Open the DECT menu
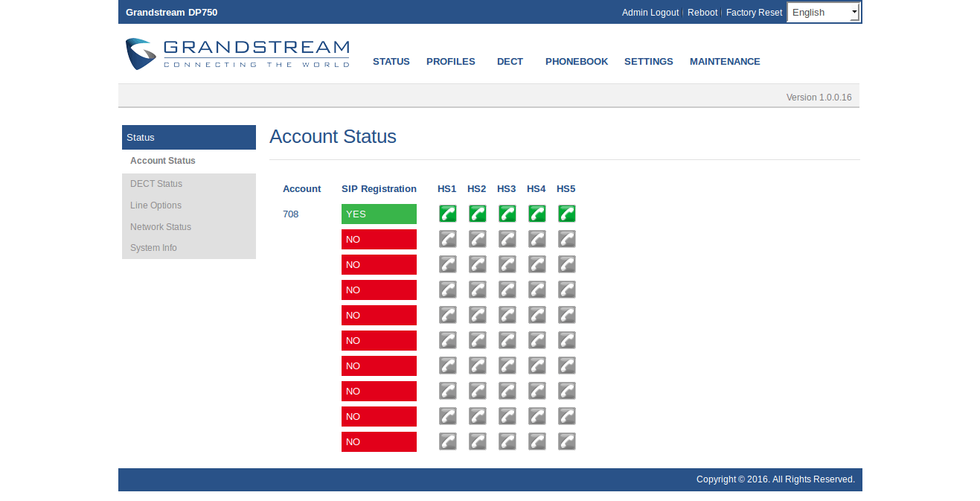980x501 pixels. click(510, 62)
